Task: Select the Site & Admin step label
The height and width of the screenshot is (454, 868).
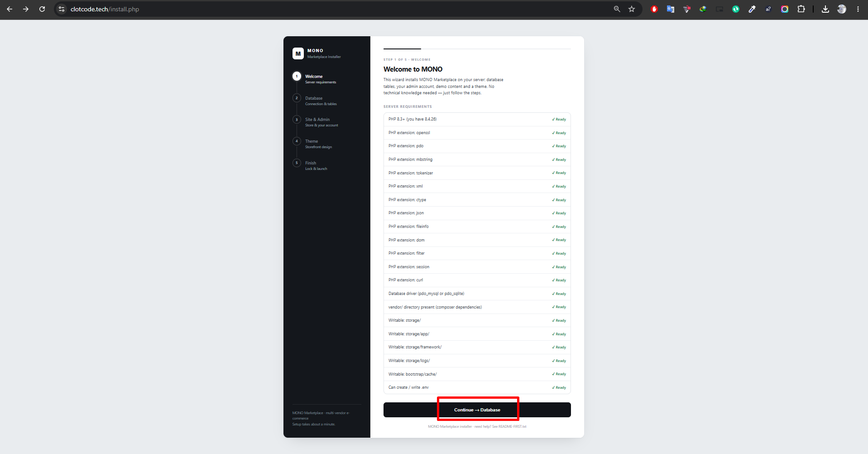Action: [317, 120]
